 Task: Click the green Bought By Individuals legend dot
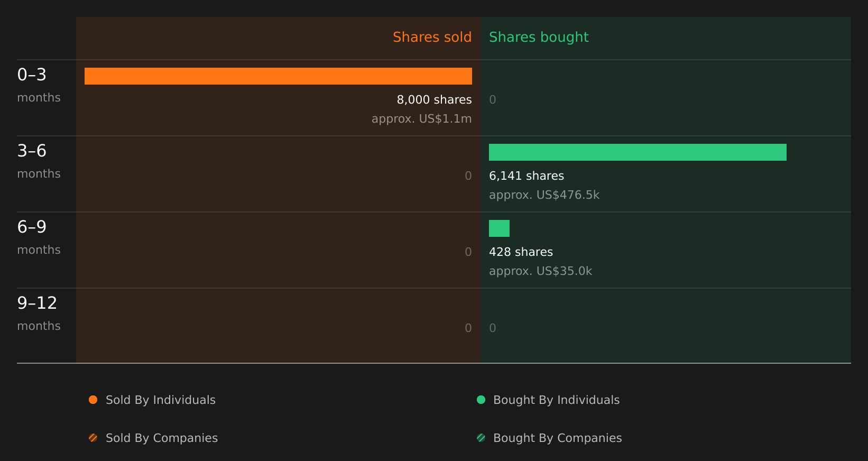(x=481, y=400)
